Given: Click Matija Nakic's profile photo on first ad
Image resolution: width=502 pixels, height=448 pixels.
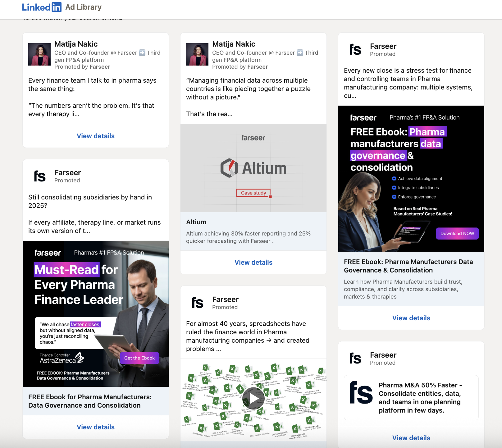Looking at the screenshot, I should coord(39,55).
